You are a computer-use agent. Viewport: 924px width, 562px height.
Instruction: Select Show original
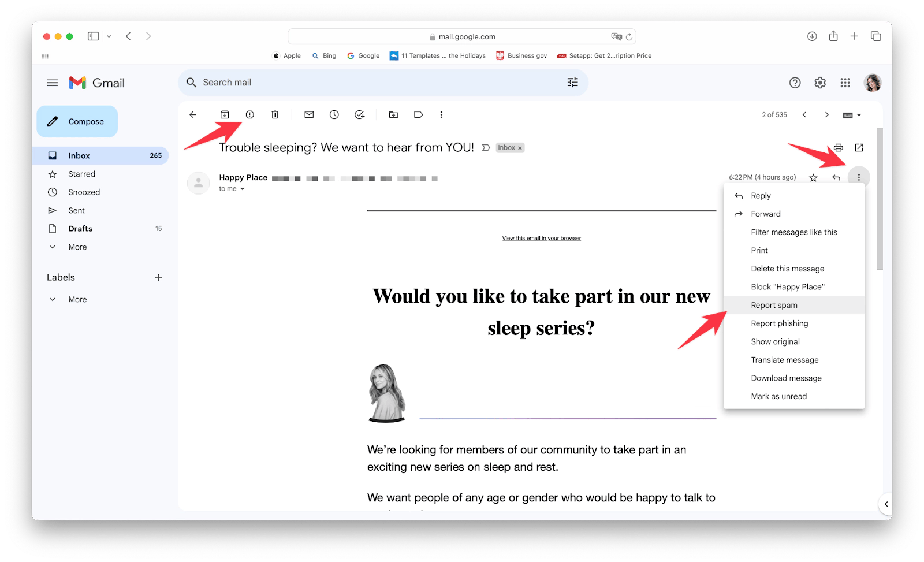794,342
